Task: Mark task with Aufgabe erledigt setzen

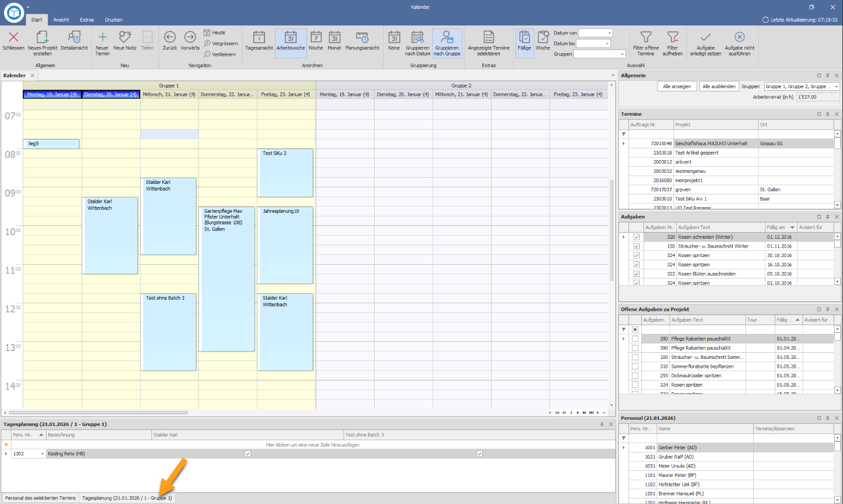Action: pos(706,43)
